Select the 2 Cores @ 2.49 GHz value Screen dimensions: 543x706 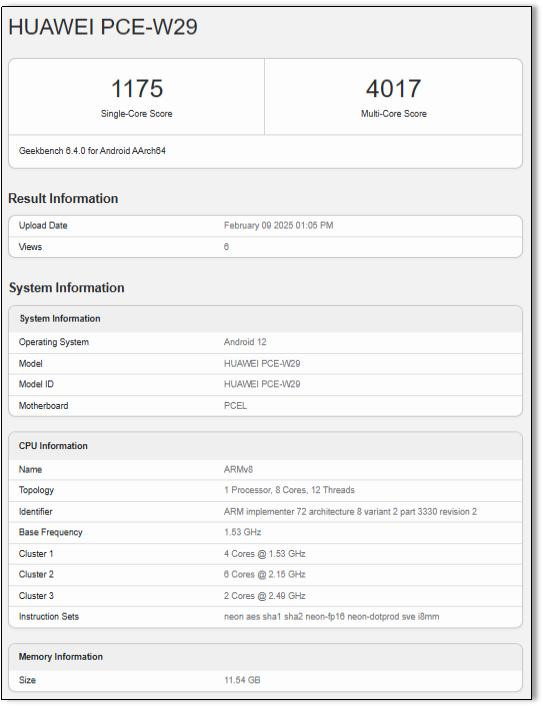click(x=265, y=596)
